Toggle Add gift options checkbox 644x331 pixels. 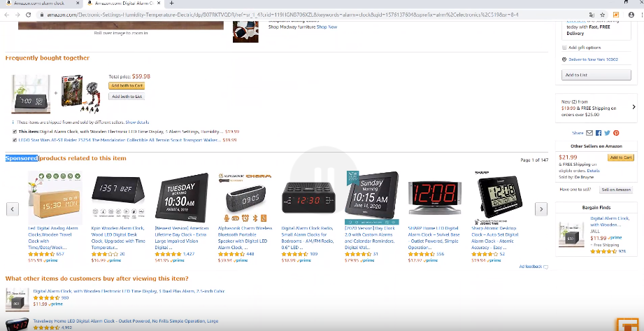point(564,48)
